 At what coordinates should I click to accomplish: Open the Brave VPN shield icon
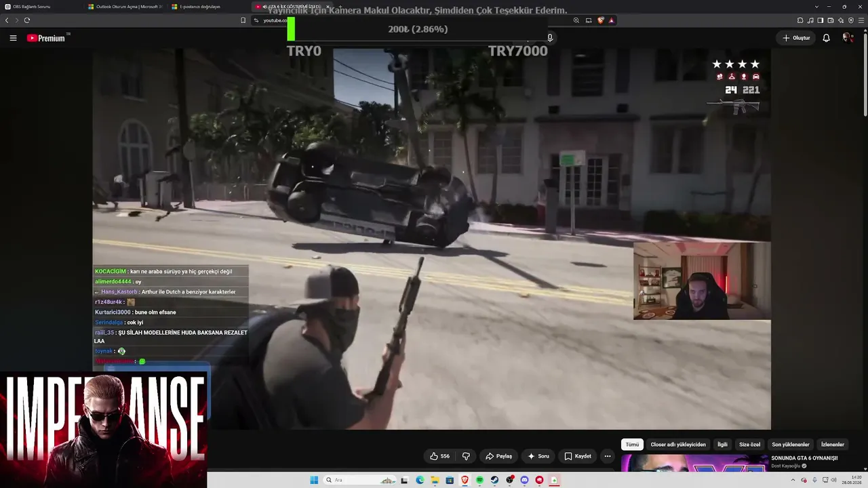coord(851,20)
